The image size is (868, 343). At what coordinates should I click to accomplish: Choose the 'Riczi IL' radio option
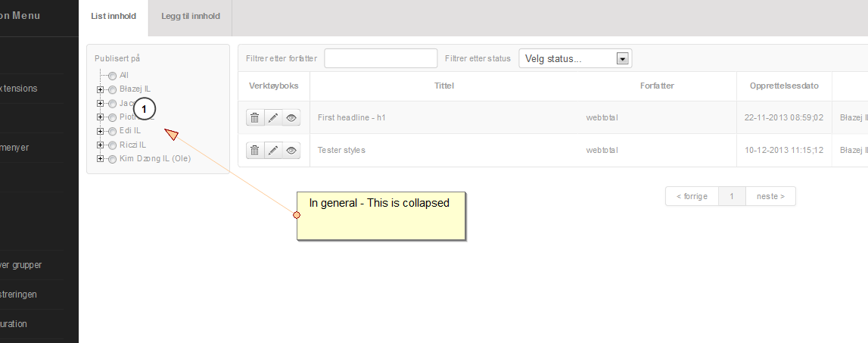[x=112, y=145]
